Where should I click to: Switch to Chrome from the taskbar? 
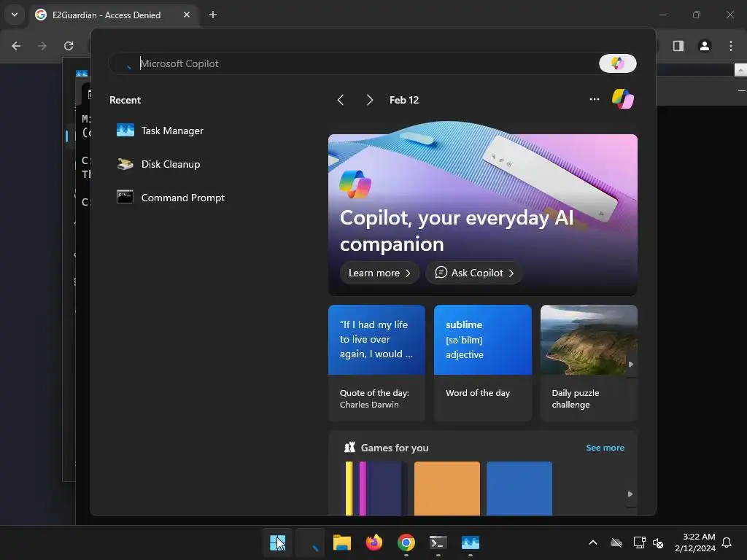point(406,542)
